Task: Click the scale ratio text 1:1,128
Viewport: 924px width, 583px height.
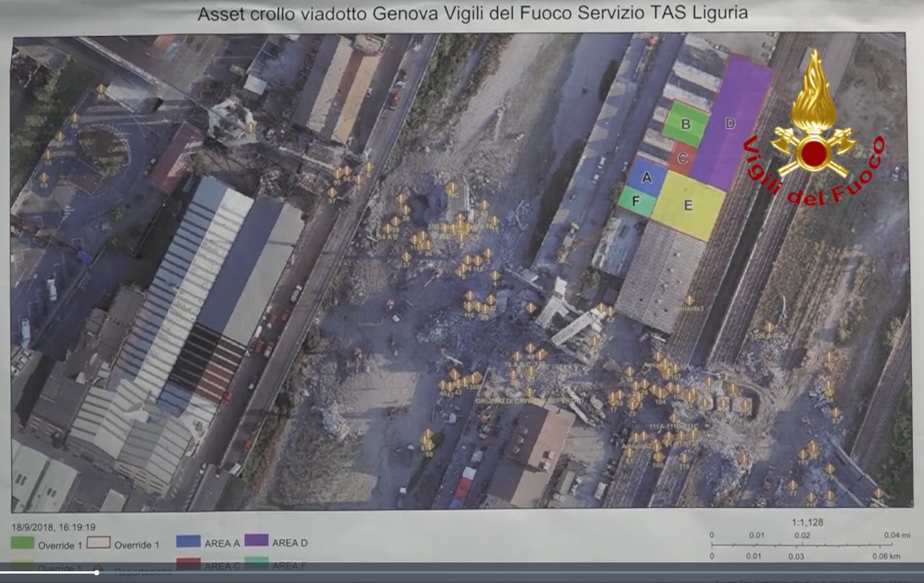Action: (807, 522)
